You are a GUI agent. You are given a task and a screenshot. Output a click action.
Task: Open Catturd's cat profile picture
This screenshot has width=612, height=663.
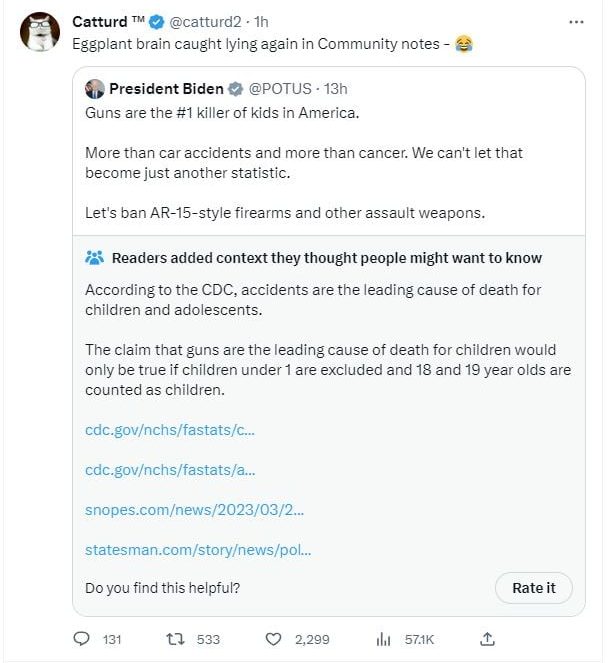point(37,31)
